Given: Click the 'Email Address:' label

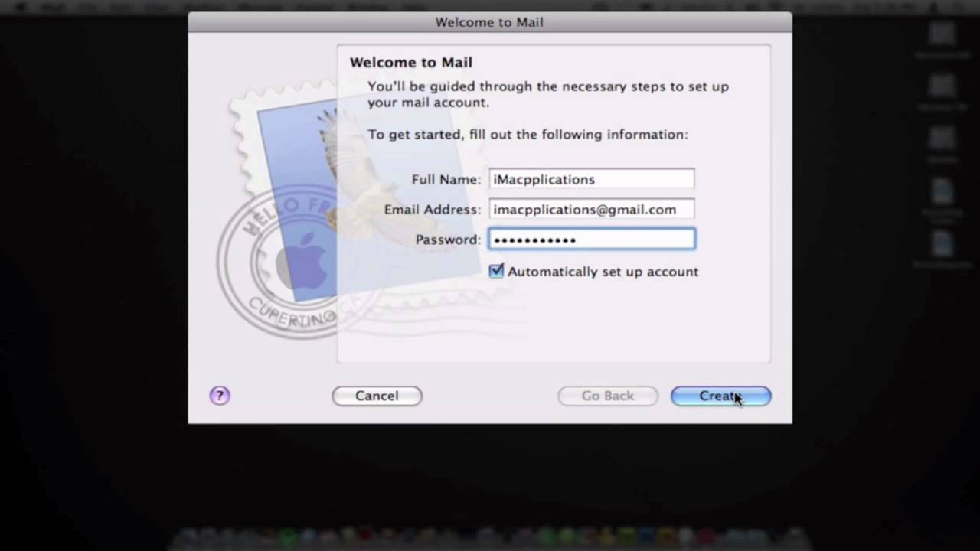Looking at the screenshot, I should (433, 209).
